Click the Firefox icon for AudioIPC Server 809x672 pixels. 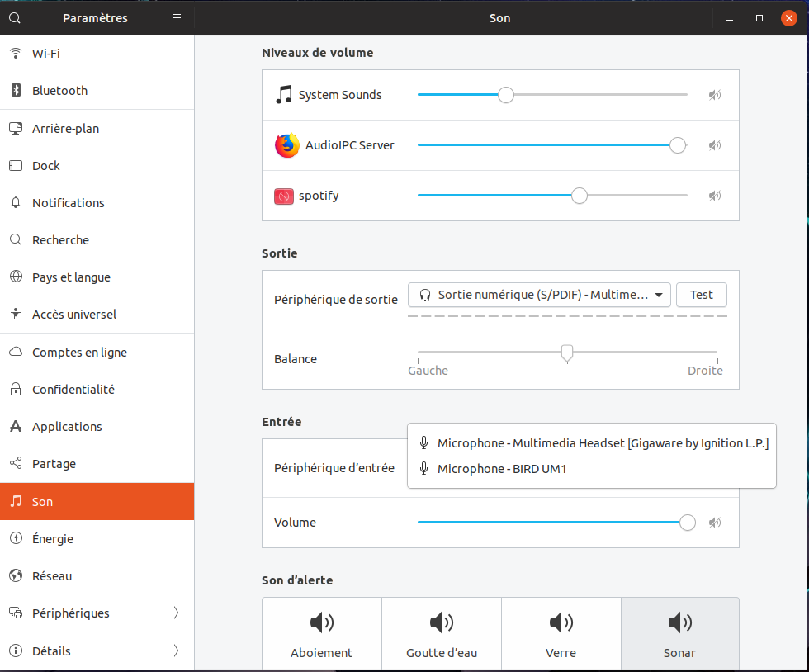tap(286, 145)
